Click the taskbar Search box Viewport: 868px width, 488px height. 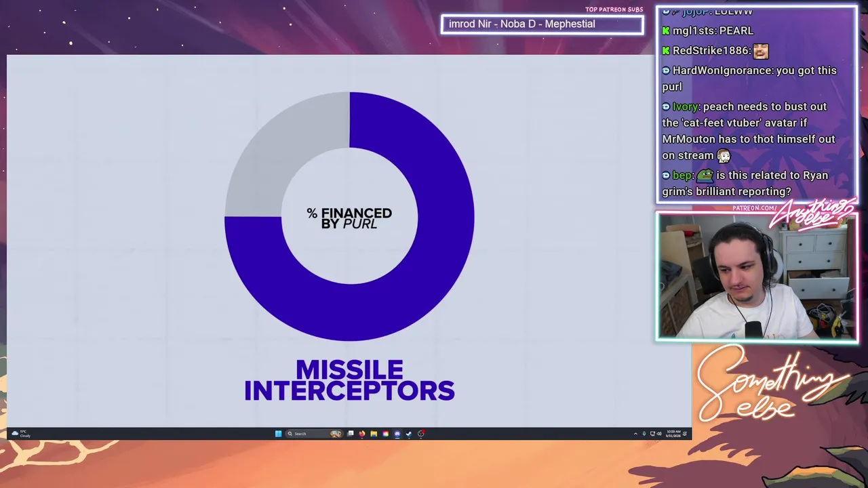pyautogui.click(x=314, y=434)
